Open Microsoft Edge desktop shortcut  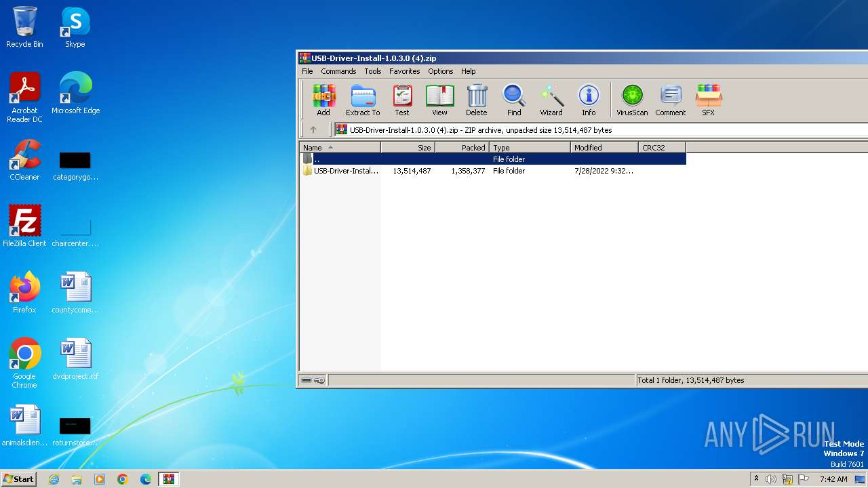tap(75, 93)
